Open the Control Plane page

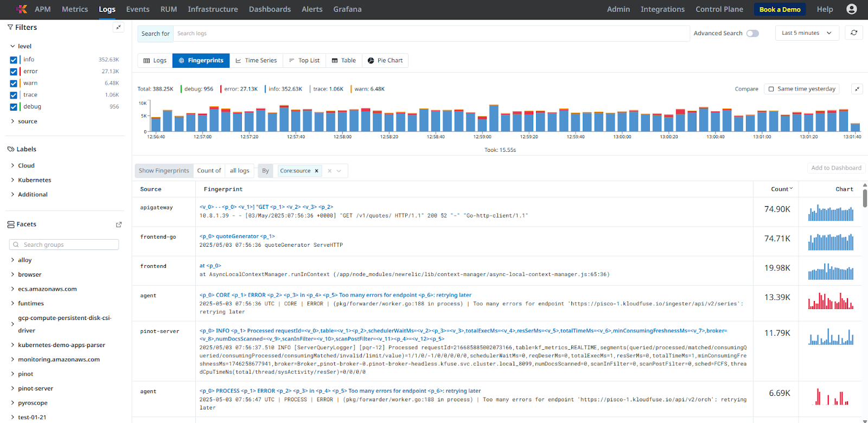tap(719, 9)
